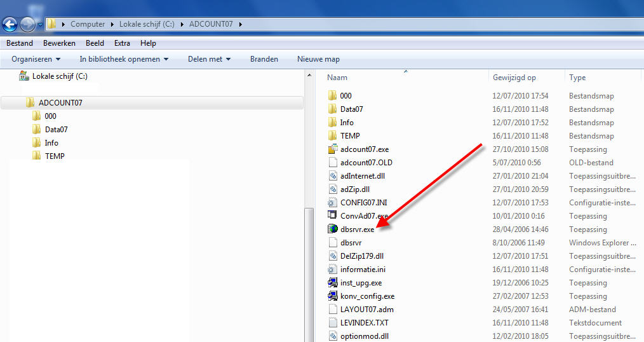Go back with the Back arrow button
This screenshot has height=342, width=644.
click(10, 25)
